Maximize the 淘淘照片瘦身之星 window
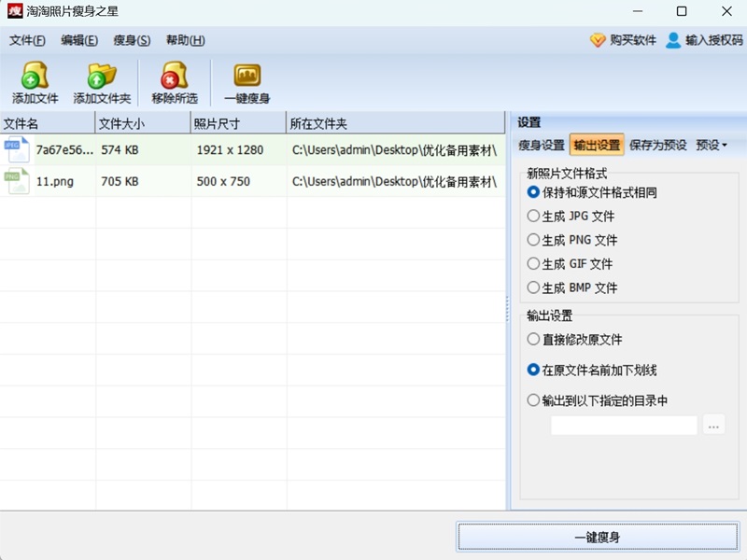 [682, 11]
